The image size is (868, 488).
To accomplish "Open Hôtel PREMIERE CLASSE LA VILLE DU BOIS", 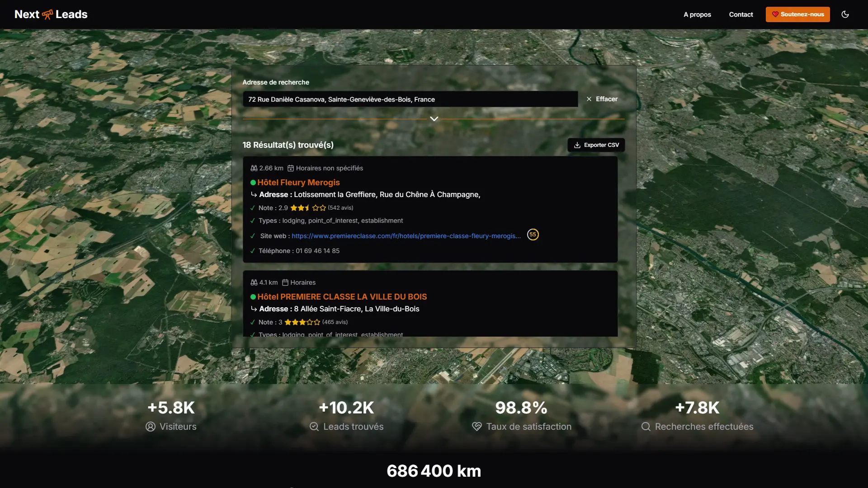I will click(342, 297).
